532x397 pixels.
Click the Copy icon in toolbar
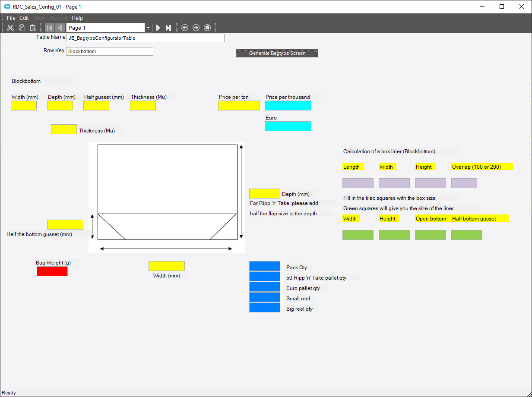[22, 28]
